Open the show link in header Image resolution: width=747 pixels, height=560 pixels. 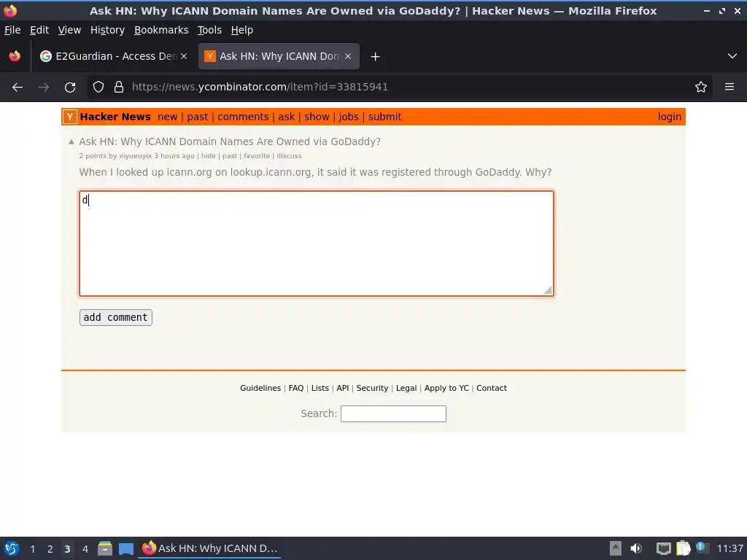point(317,117)
